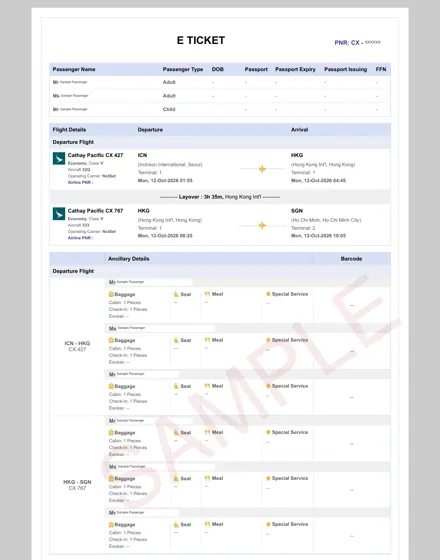Screen dimensions: 440x560
Task: Click the Special Service star for Ms passenger on ICN - HKG
Action: [268, 340]
